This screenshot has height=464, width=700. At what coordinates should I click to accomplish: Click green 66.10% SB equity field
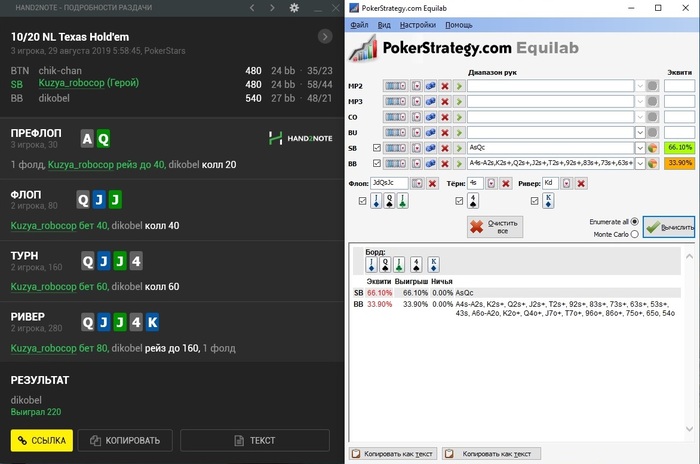679,148
